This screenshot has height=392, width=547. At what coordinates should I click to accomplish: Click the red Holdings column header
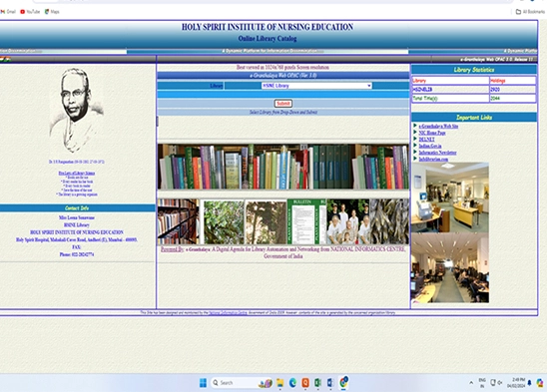[x=512, y=81]
